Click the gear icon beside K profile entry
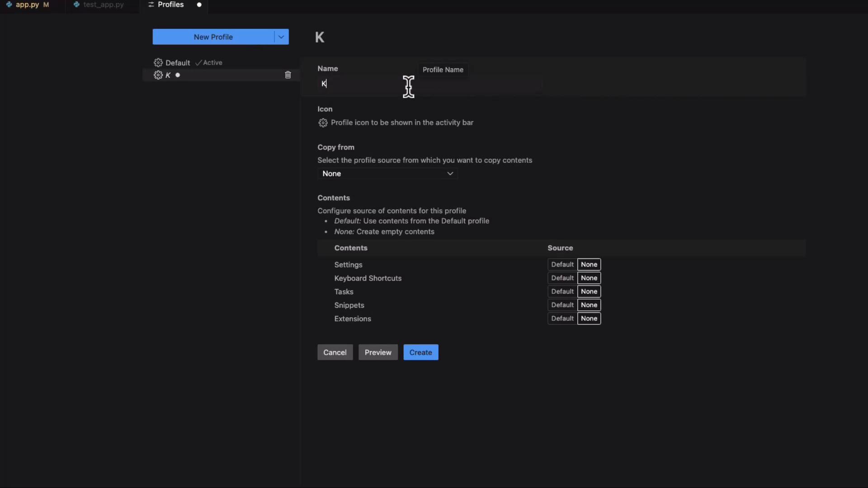Screen dimensions: 868x488 [158, 75]
